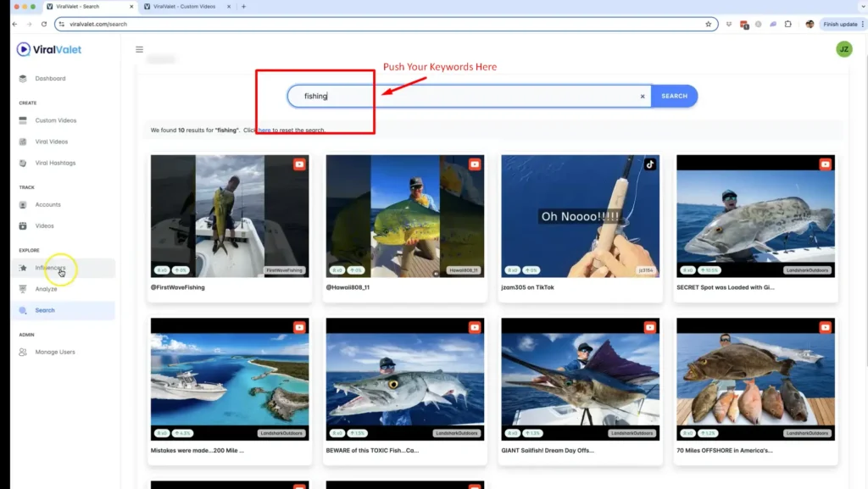Viewport: 868px width, 489px height.
Task: Open a new browser tab
Action: [244, 7]
